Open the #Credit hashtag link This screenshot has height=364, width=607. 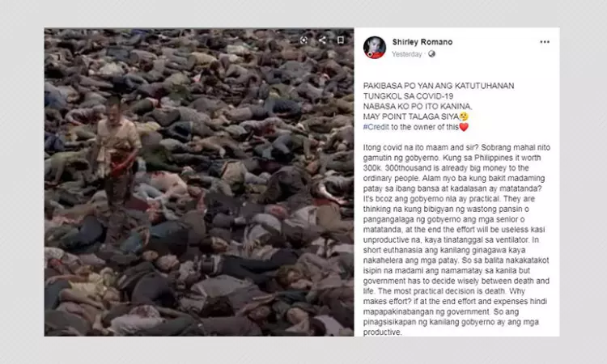pos(376,127)
